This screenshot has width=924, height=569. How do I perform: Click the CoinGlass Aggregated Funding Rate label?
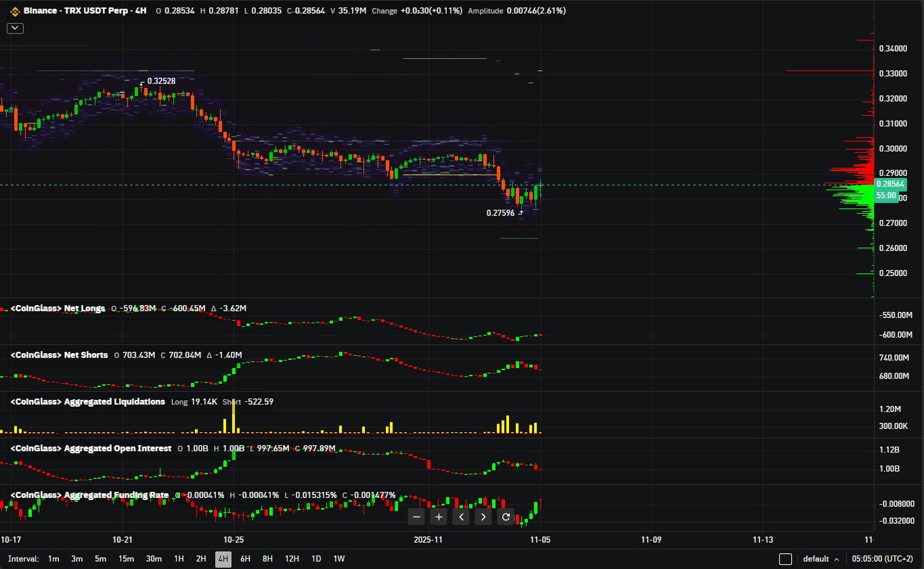[x=90, y=495]
